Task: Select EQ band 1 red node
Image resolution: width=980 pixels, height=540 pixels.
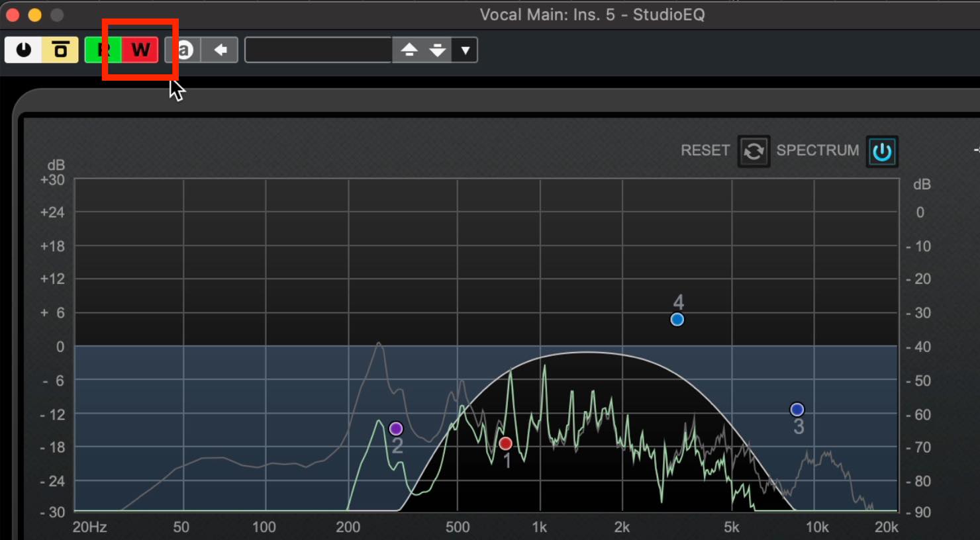Action: point(505,443)
